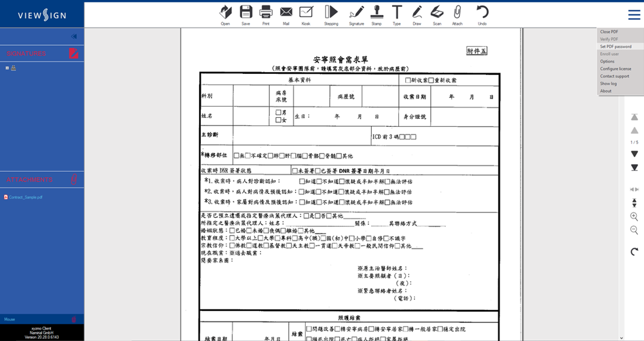Image resolution: width=644 pixels, height=341 pixels.
Task: Print the document via Print icon
Action: pyautogui.click(x=266, y=15)
